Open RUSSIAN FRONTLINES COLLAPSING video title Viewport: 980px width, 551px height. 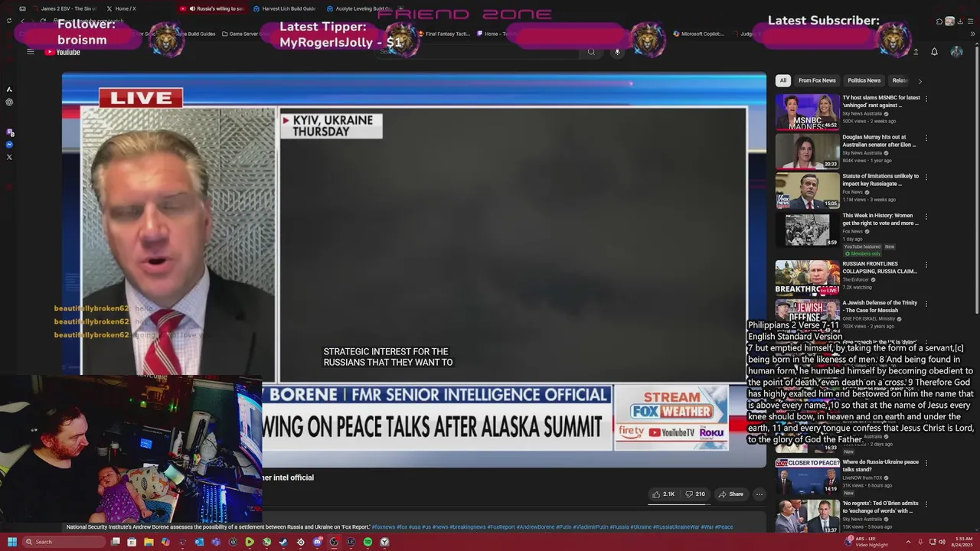[x=880, y=268]
